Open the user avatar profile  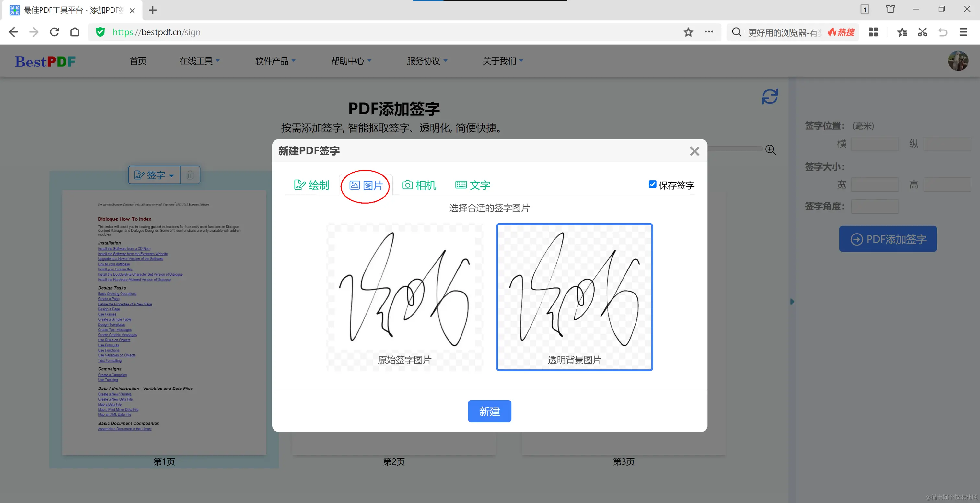click(958, 61)
